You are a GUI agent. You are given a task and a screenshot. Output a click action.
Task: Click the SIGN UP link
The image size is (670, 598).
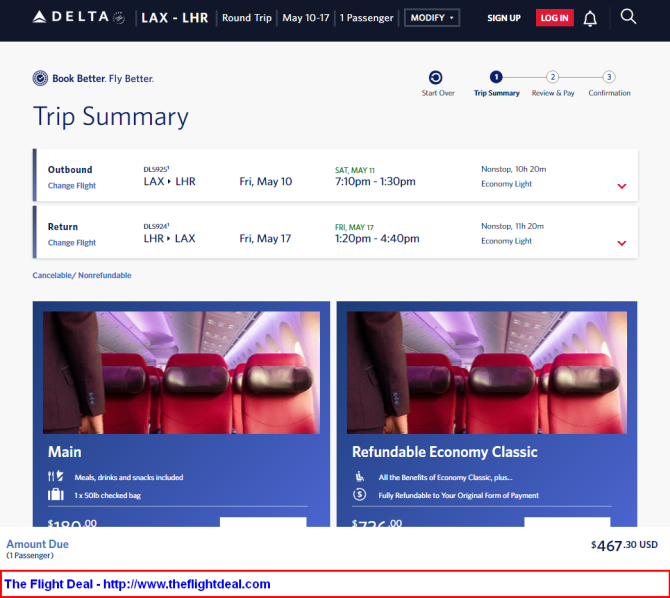click(504, 18)
